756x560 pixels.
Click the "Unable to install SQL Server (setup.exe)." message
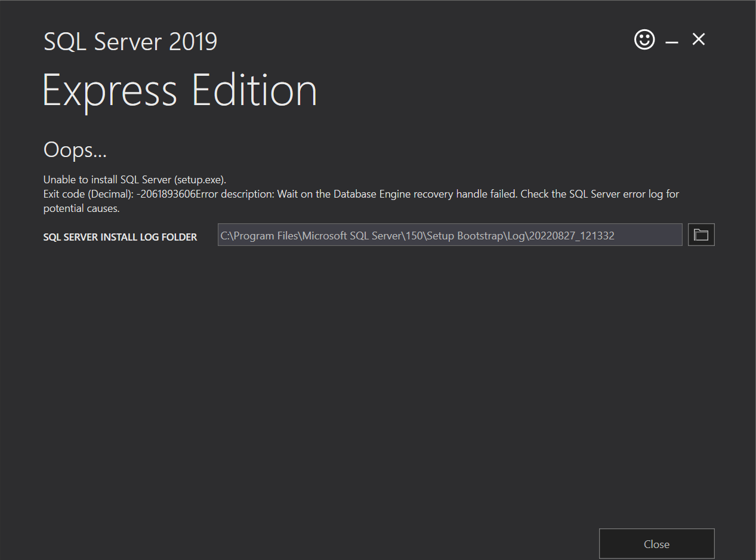[135, 179]
